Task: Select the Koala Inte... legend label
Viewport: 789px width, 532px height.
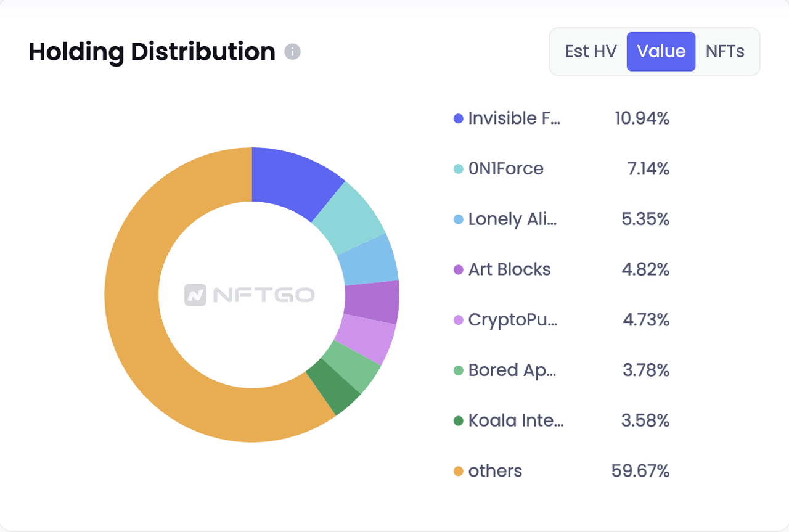Action: [x=516, y=421]
